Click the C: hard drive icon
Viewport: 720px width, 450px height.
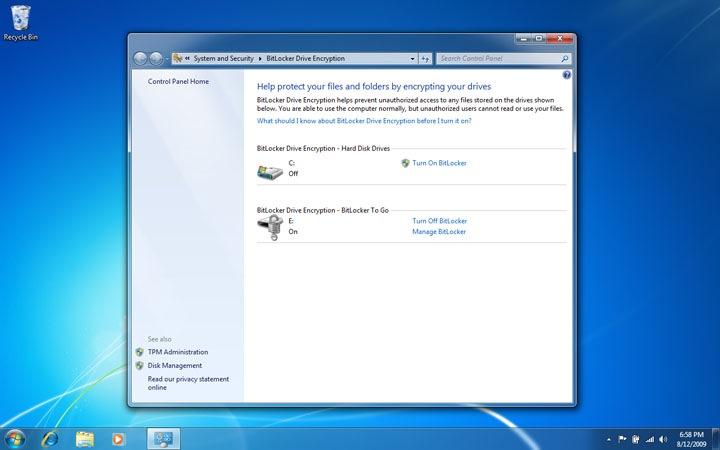270,171
